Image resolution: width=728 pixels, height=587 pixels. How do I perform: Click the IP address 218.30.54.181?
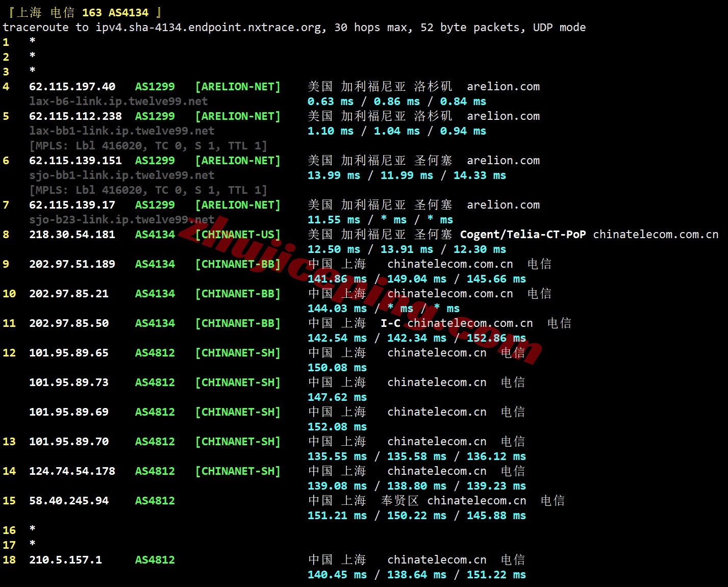point(72,235)
